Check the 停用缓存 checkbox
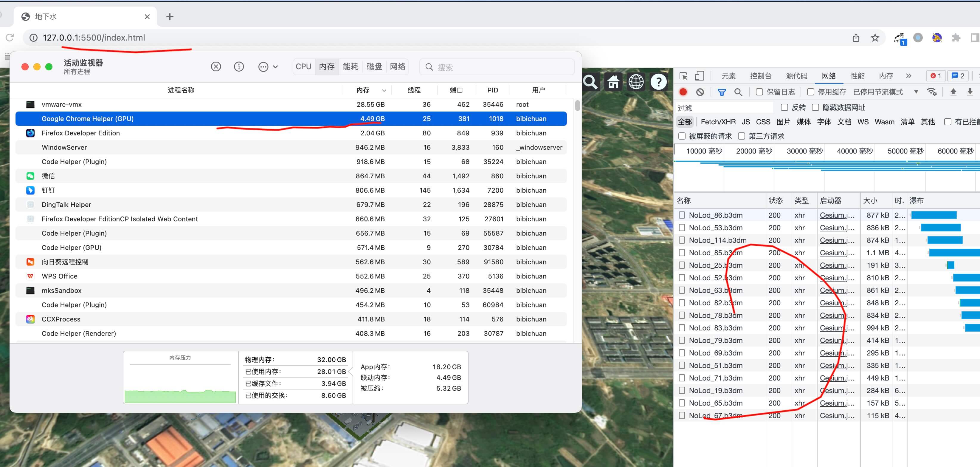980x467 pixels. point(810,92)
